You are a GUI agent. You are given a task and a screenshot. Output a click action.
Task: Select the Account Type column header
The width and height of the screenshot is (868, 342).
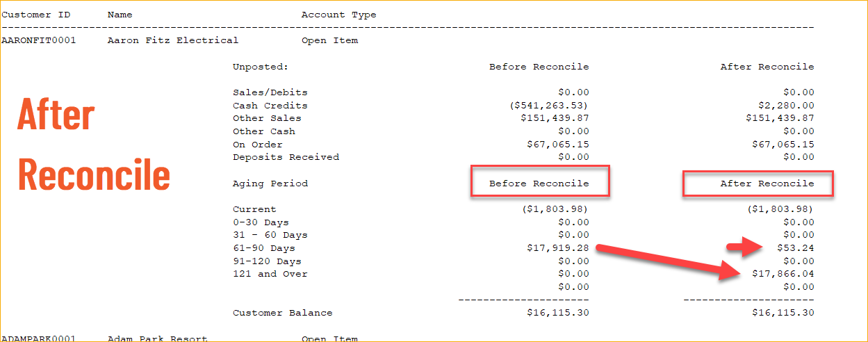pos(338,15)
